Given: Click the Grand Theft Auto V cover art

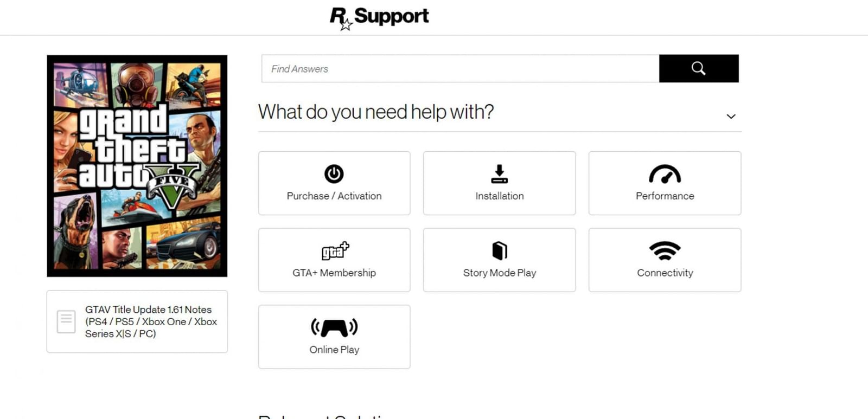Looking at the screenshot, I should [x=137, y=164].
